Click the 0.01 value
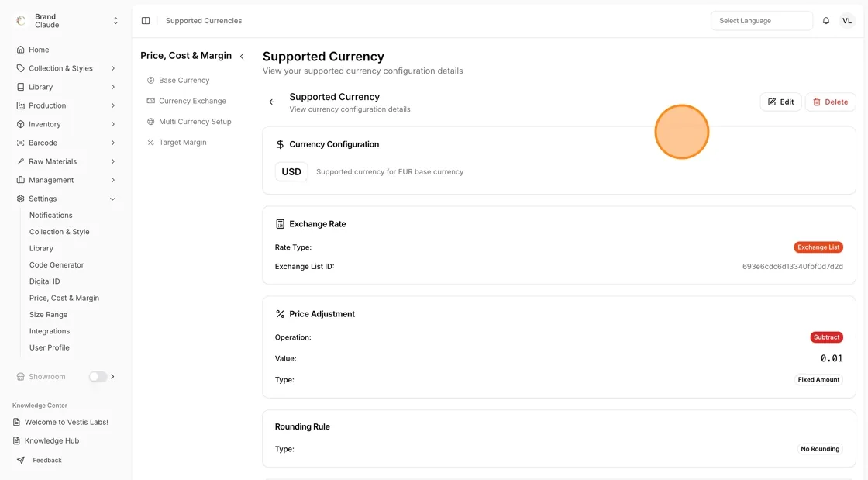 pyautogui.click(x=832, y=359)
